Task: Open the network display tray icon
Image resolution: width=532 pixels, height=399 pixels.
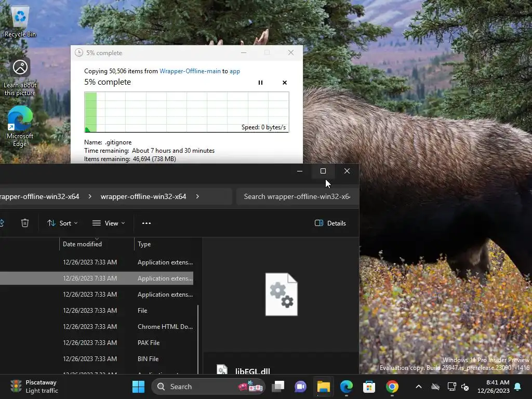Action: (451, 387)
